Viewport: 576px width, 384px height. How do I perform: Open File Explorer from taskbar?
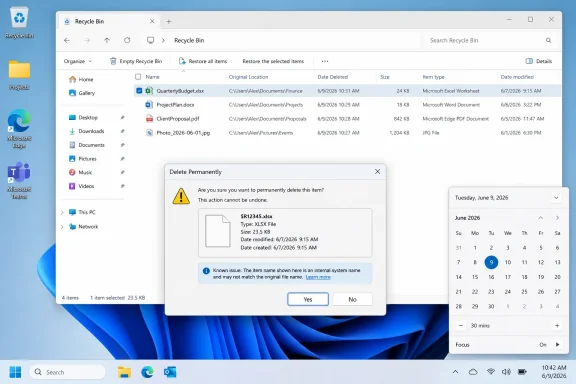point(125,372)
